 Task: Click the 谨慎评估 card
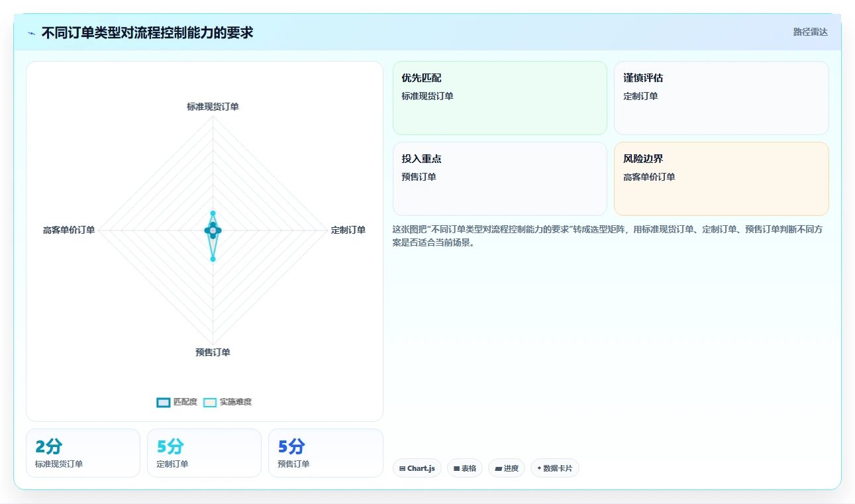pos(721,98)
